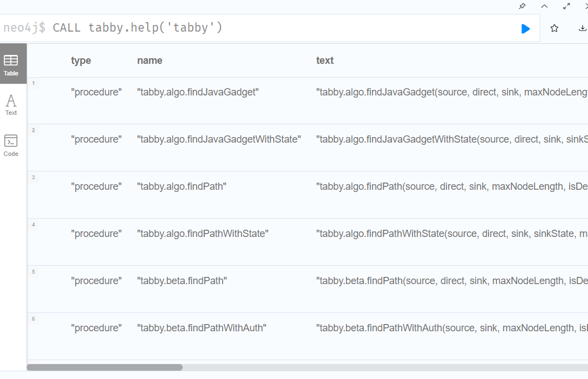The height and width of the screenshot is (379, 588).
Task: Click the 'type' column header
Action: coord(81,60)
